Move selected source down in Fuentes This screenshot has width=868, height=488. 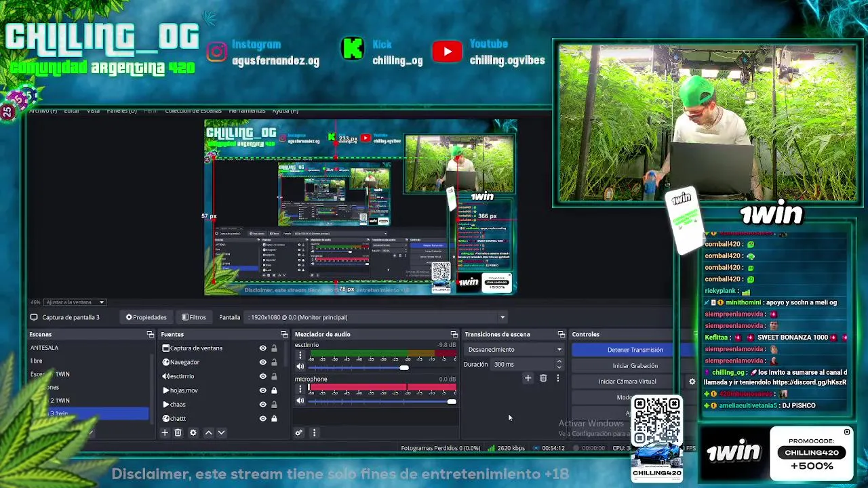point(221,432)
